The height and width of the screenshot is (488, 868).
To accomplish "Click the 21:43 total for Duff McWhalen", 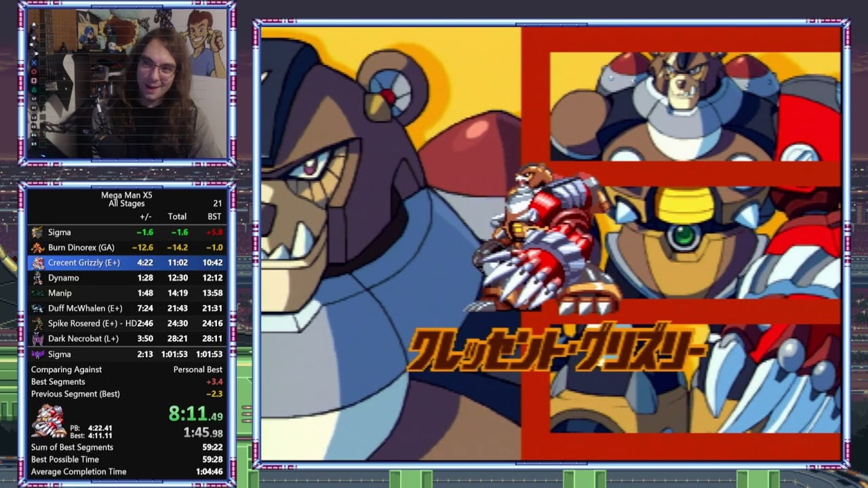I will (x=178, y=308).
